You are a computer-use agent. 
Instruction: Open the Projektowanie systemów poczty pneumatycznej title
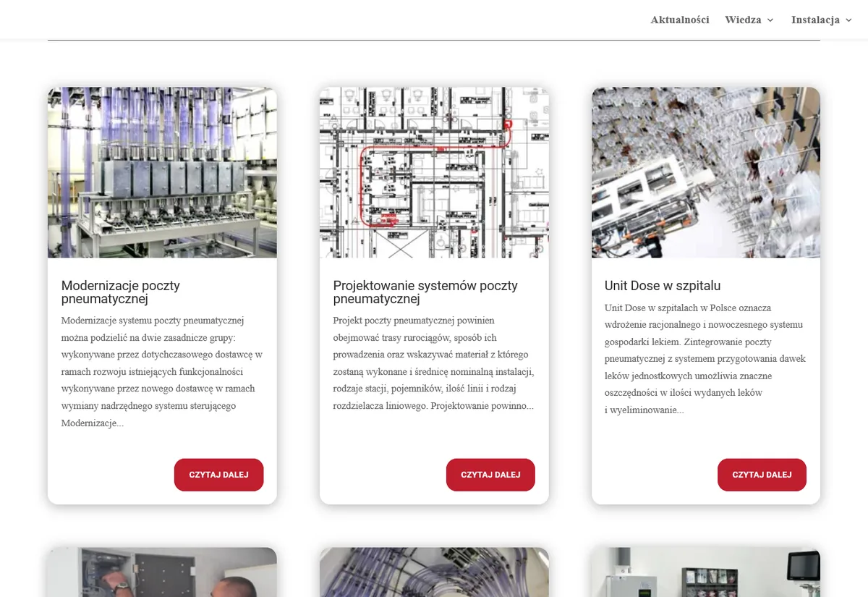425,292
